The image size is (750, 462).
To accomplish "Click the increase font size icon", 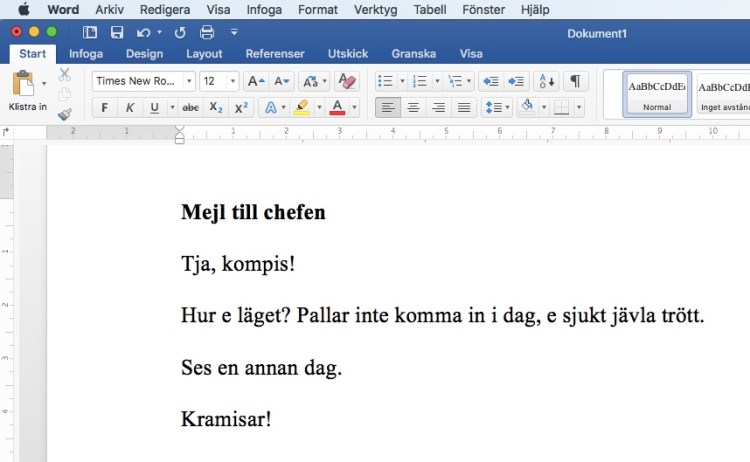I will point(256,81).
